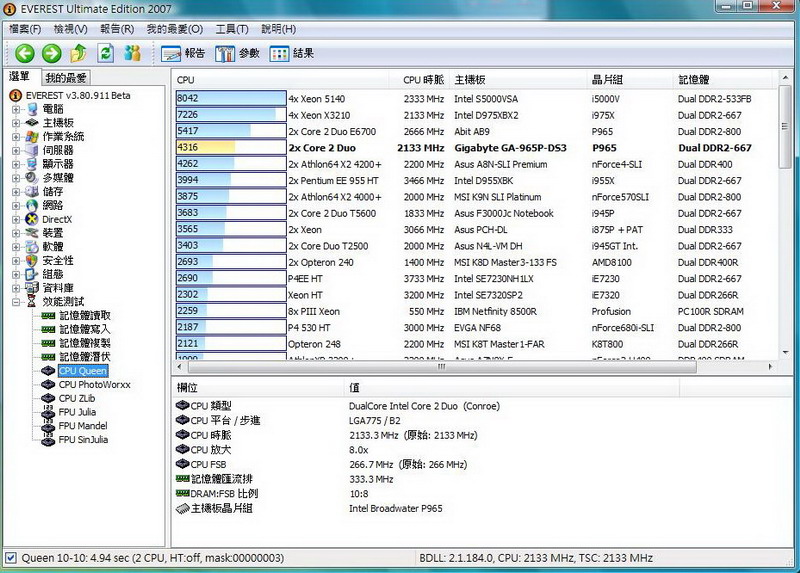Click the 8042 score bar for Xeon 5140
This screenshot has width=800, height=573.
pos(231,98)
